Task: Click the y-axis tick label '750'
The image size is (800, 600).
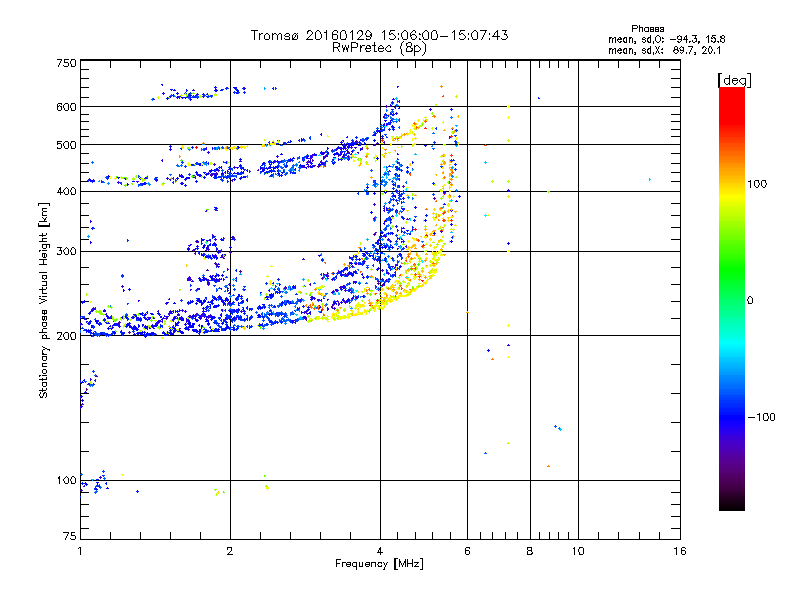Action: point(66,63)
